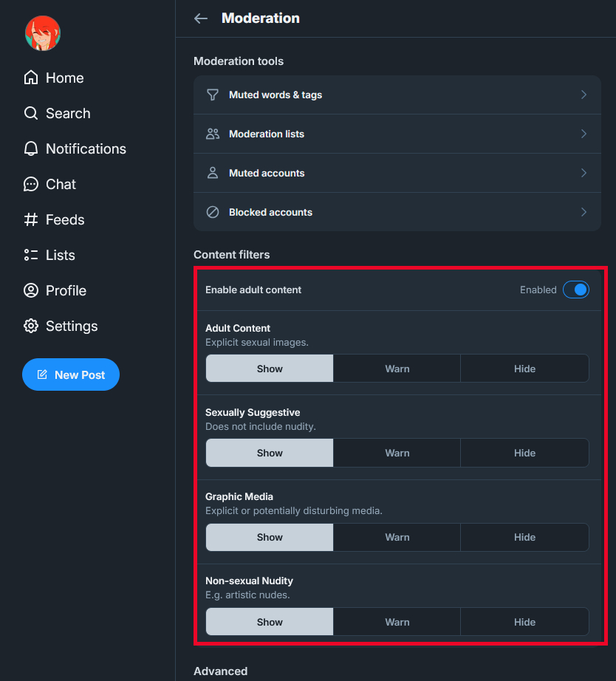Expand Moderation lists chevron
This screenshot has height=681, width=616.
[x=584, y=134]
